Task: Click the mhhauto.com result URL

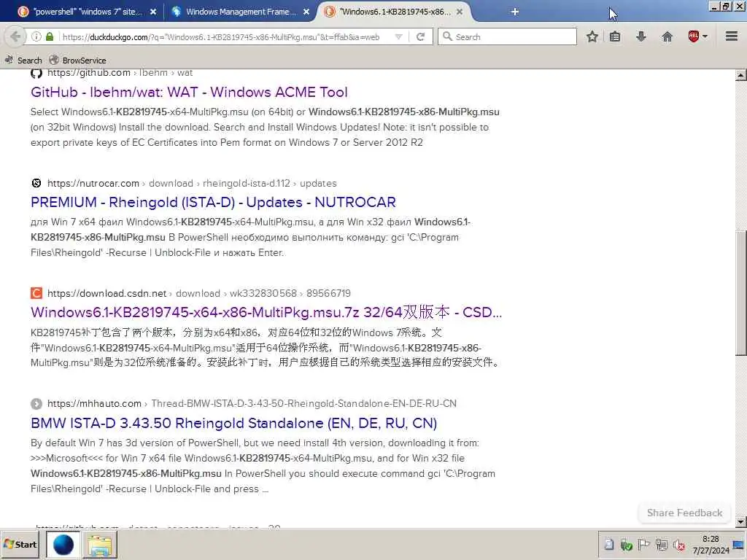Action: 252,404
